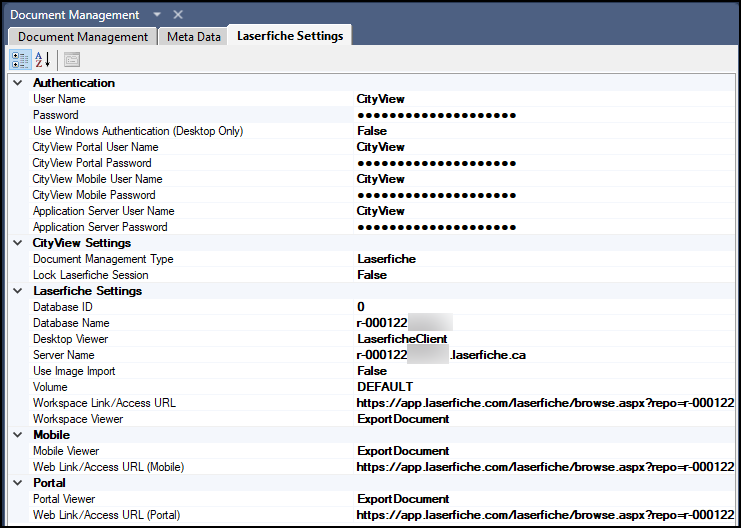The width and height of the screenshot is (741, 528).
Task: Sort properties alphabetically with A-Z icon
Action: coord(43,60)
